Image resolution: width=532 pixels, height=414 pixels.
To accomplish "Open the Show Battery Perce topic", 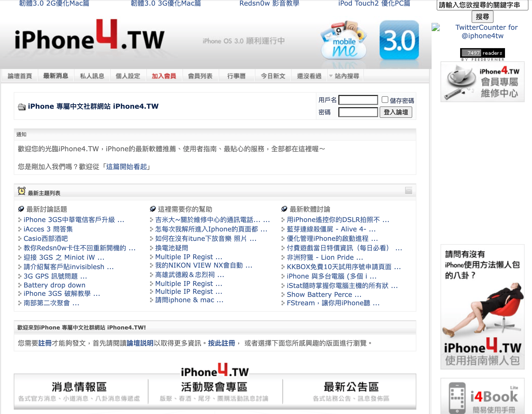I will [x=324, y=295].
